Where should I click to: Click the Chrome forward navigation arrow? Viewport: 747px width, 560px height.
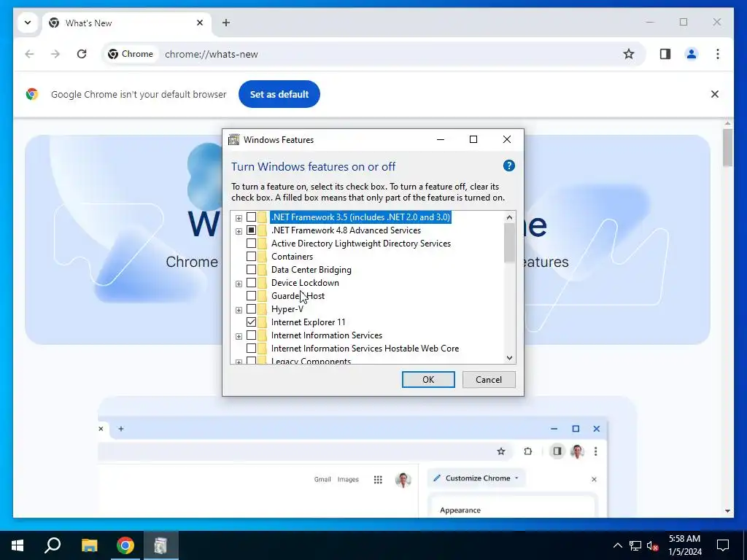point(55,54)
